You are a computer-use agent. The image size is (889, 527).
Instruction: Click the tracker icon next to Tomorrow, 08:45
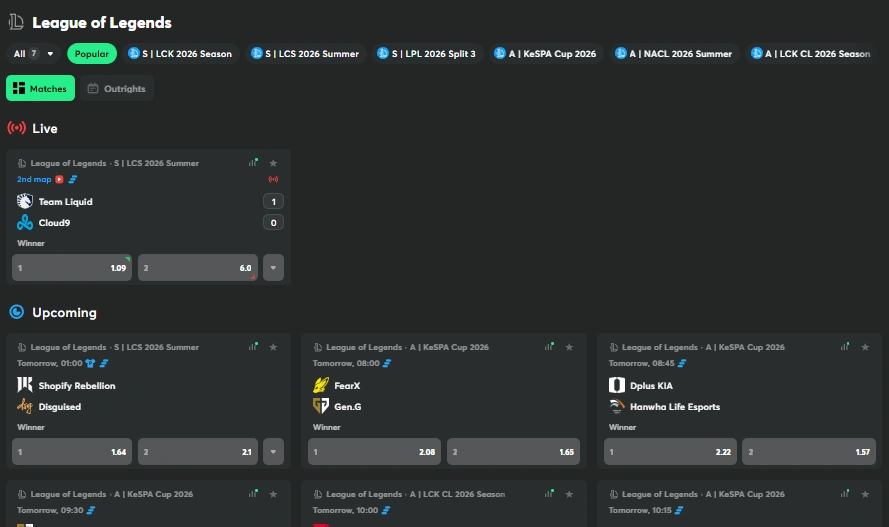[682, 363]
